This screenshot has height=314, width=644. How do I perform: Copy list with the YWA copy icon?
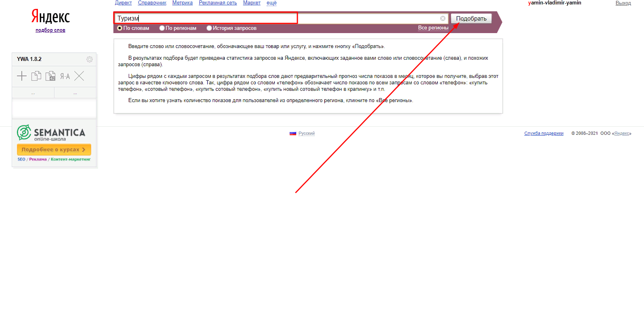pyautogui.click(x=36, y=76)
